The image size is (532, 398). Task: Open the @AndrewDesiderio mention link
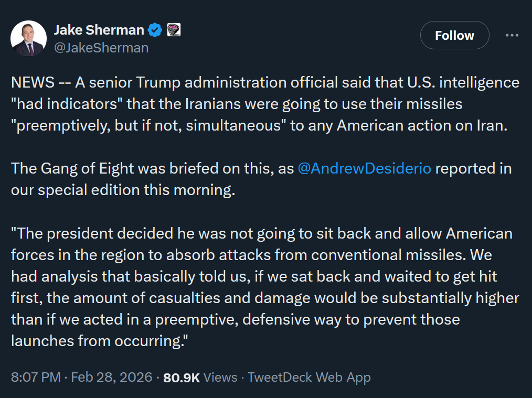tap(364, 168)
